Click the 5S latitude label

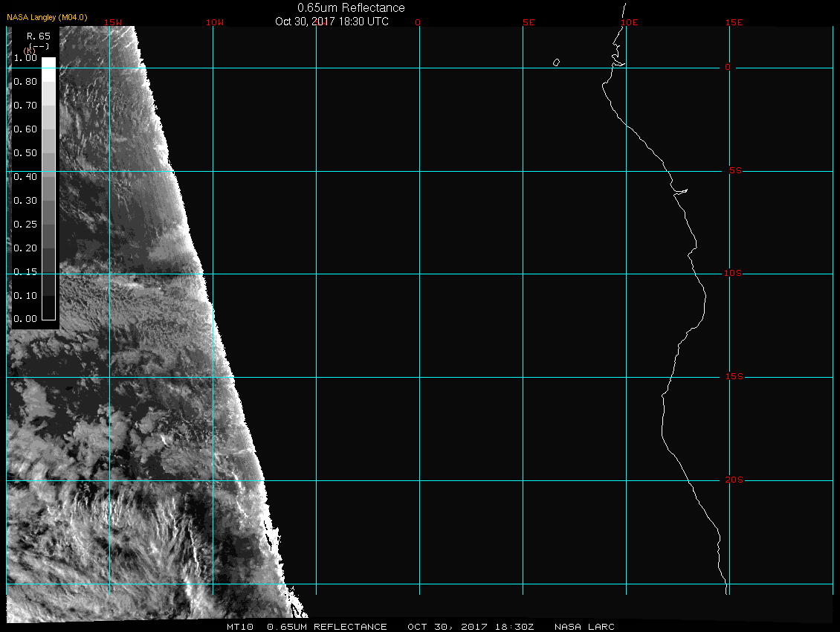[x=733, y=171]
